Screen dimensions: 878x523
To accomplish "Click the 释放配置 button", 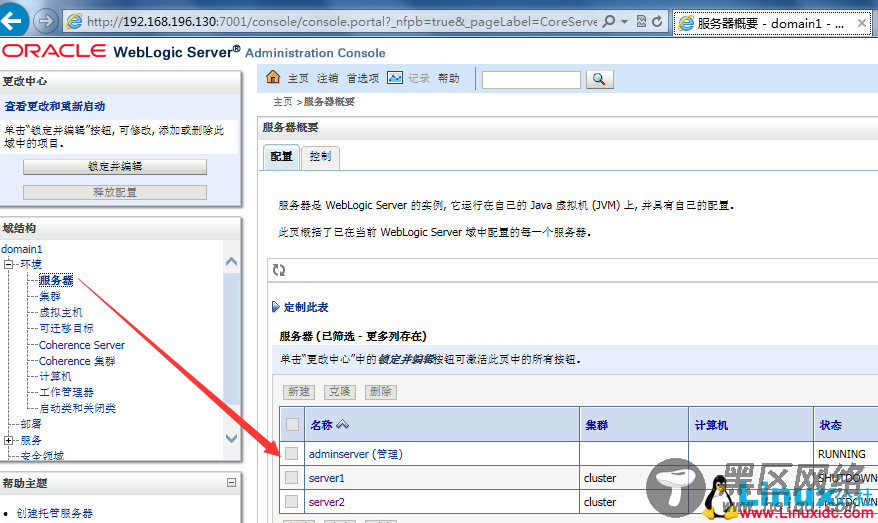I will pyautogui.click(x=115, y=192).
